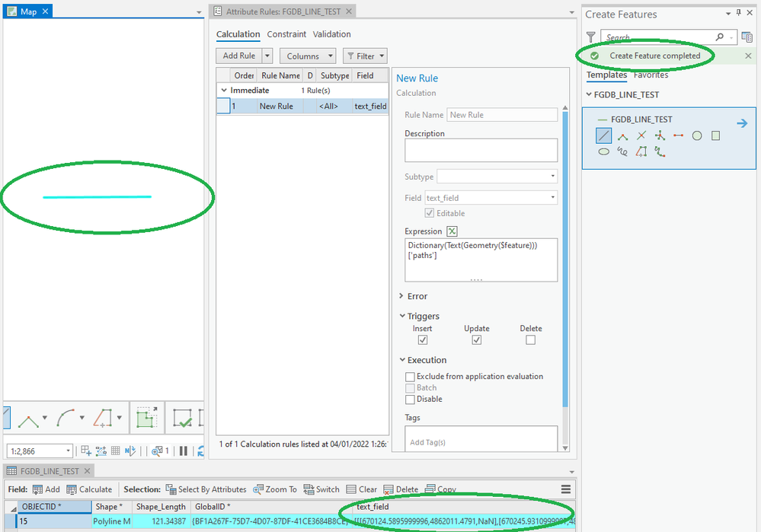Click the Zoom to selected features icon

pos(157,451)
